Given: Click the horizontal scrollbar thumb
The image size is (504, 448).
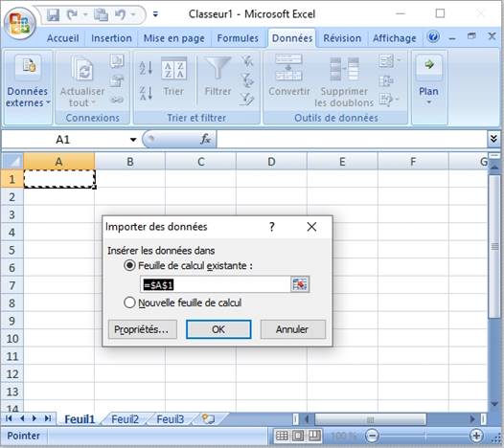Looking at the screenshot, I should [370, 419].
